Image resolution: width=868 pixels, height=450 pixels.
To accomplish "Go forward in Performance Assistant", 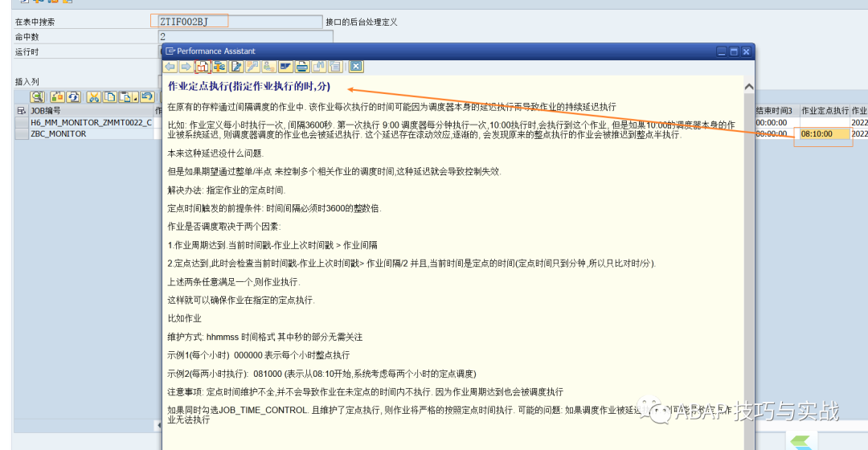I will (x=186, y=67).
